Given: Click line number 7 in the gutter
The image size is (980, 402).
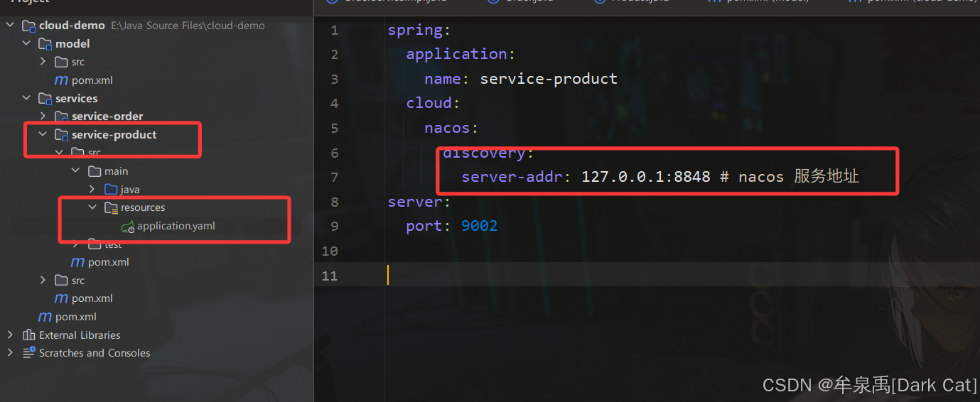Looking at the screenshot, I should pos(334,177).
